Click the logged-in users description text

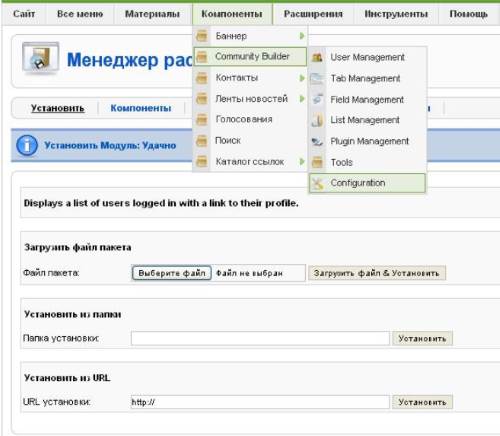(161, 203)
